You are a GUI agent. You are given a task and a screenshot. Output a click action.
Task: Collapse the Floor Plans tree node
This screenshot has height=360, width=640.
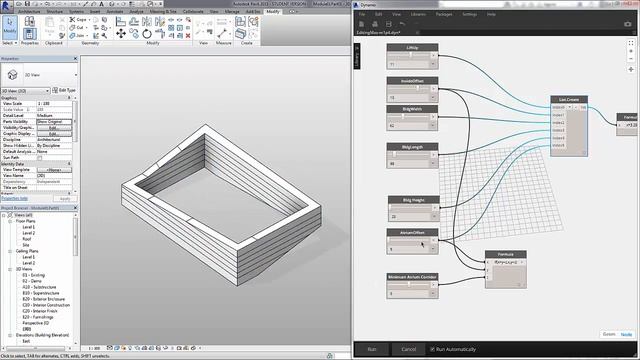click(x=10, y=221)
